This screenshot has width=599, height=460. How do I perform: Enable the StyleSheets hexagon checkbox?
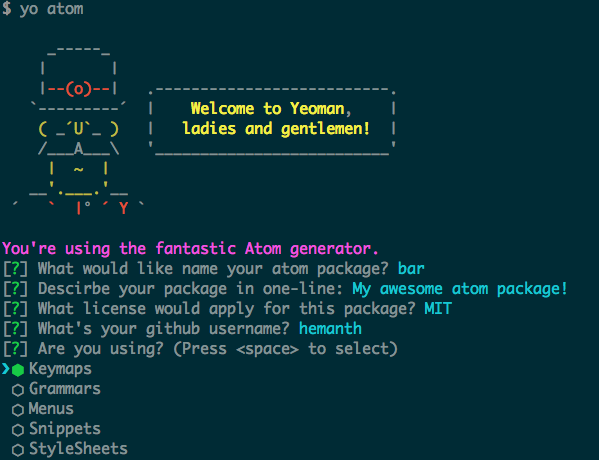pyautogui.click(x=18, y=450)
